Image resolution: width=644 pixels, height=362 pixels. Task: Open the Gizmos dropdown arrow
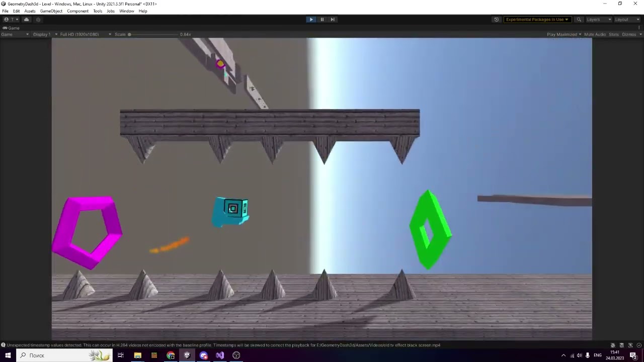click(x=640, y=35)
